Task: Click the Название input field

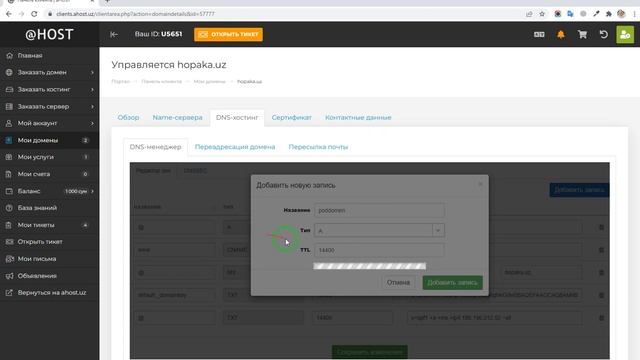Action: pyautogui.click(x=379, y=210)
